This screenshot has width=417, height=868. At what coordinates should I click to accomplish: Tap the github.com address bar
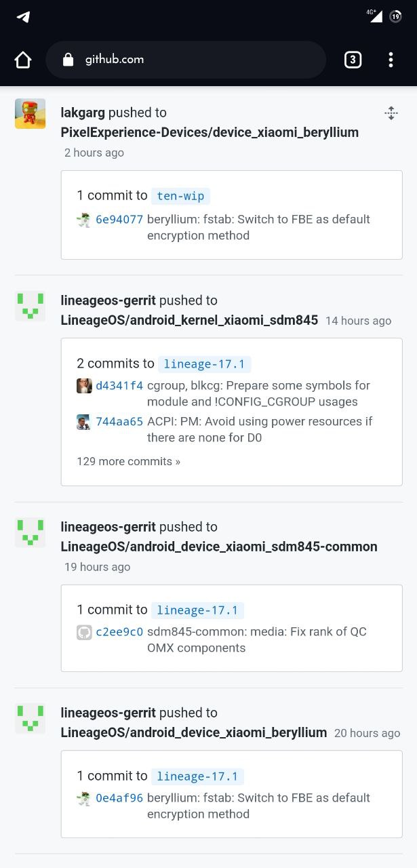pyautogui.click(x=186, y=60)
